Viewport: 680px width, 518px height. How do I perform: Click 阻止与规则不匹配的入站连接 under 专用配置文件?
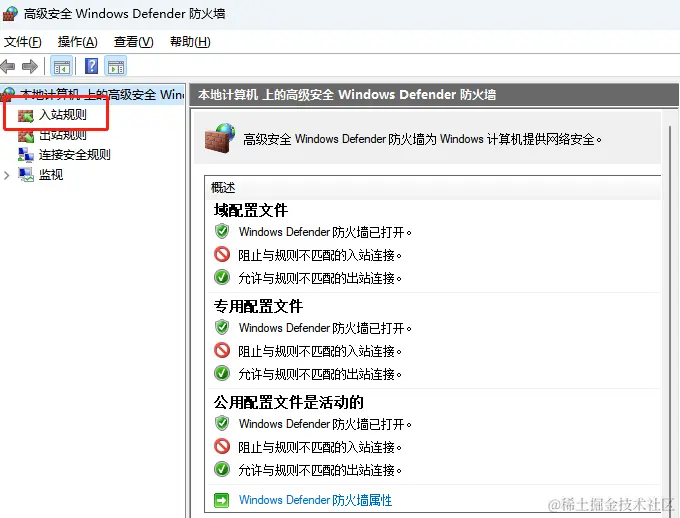coord(320,351)
